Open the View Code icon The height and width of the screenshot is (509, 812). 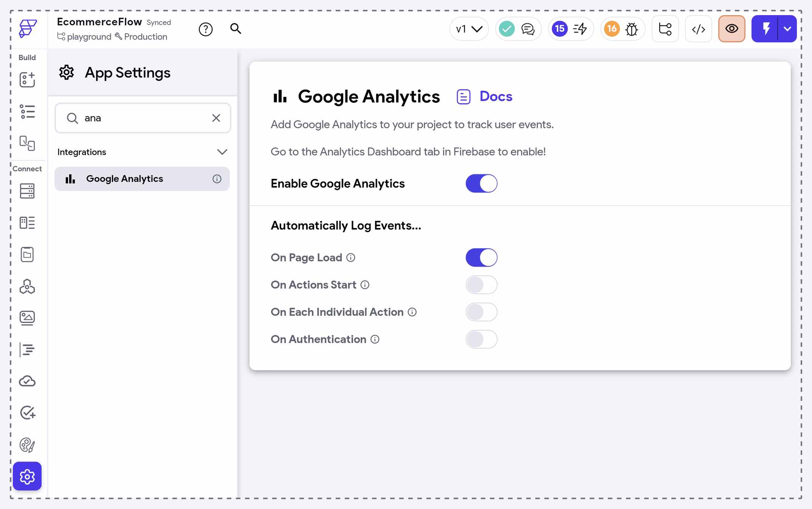coord(699,29)
